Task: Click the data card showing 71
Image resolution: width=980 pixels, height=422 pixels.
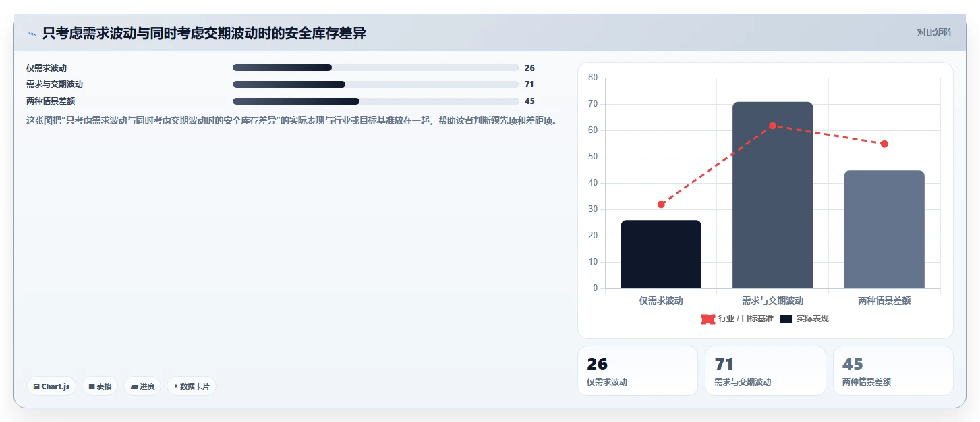Action: [765, 371]
